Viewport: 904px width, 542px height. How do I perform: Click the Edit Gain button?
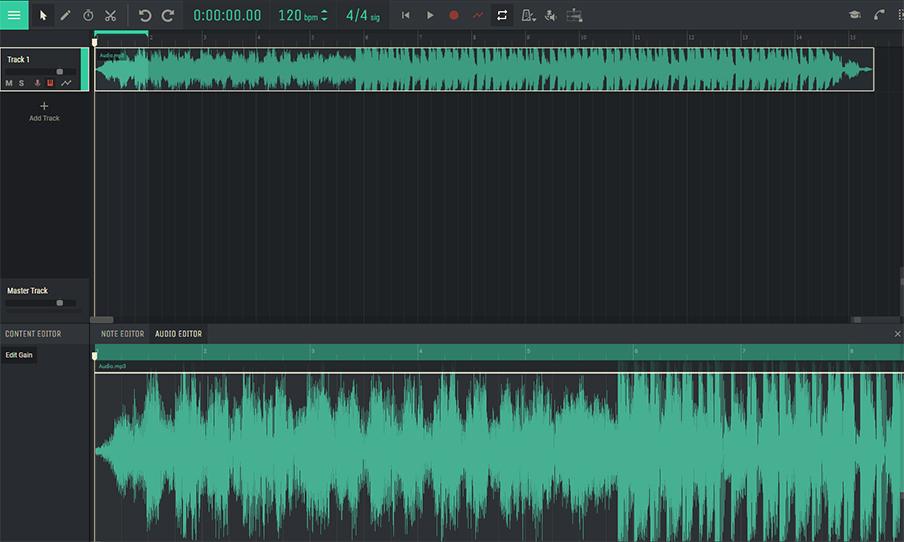(x=19, y=355)
